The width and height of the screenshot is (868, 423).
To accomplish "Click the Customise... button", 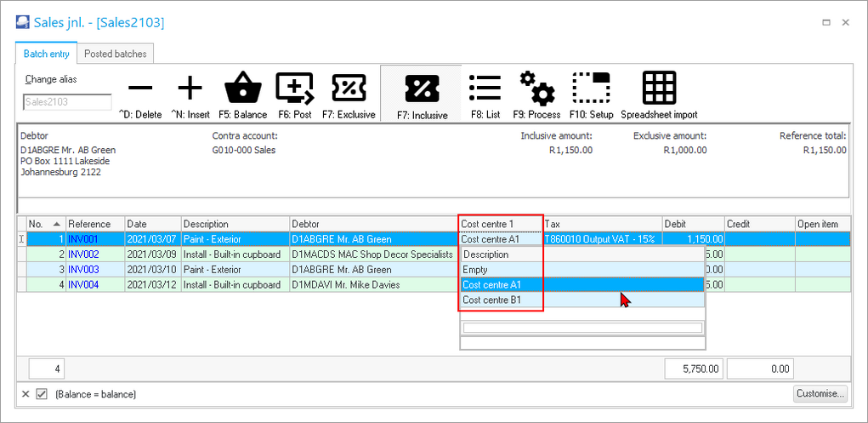I will coord(820,394).
